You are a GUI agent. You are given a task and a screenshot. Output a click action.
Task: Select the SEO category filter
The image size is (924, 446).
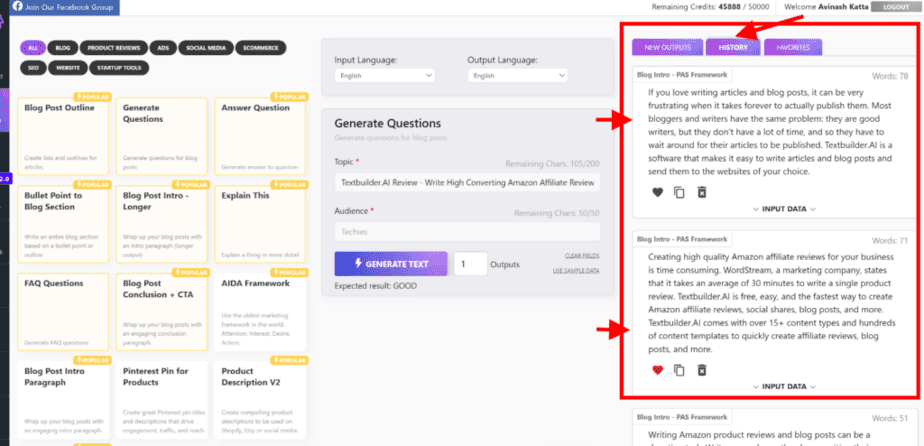tap(33, 68)
